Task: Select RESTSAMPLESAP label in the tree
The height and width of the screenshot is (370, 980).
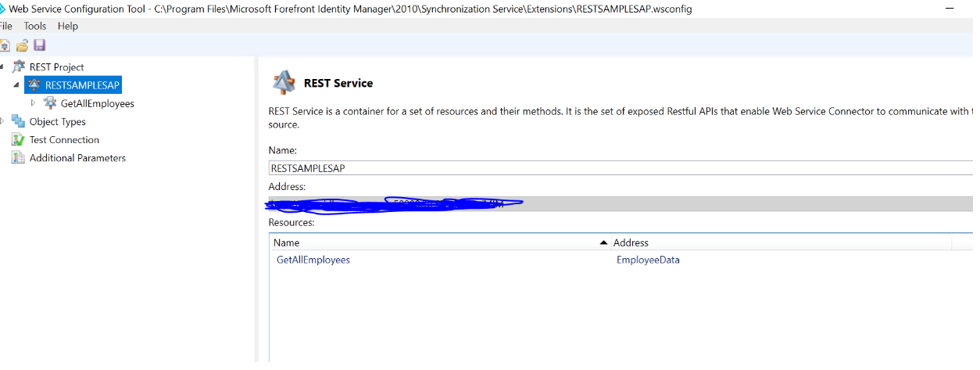Action: pos(83,85)
